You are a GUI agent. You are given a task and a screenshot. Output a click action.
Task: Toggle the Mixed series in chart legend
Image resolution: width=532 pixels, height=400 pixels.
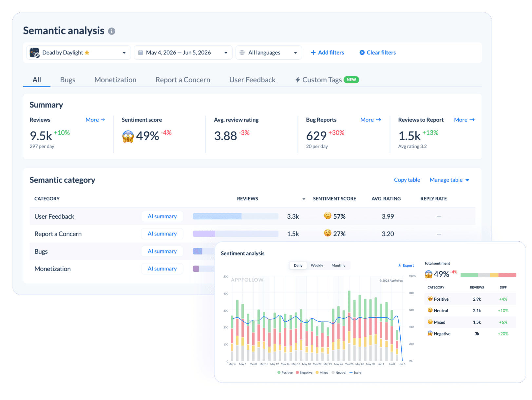pos(322,372)
